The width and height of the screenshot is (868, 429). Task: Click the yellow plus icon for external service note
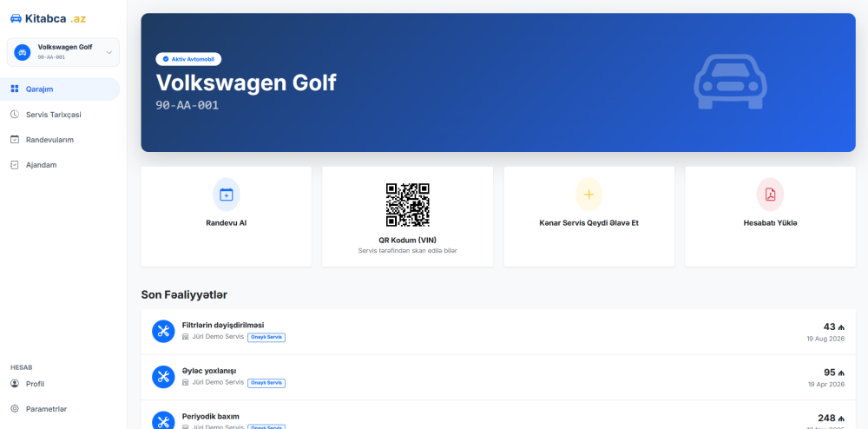pos(589,195)
